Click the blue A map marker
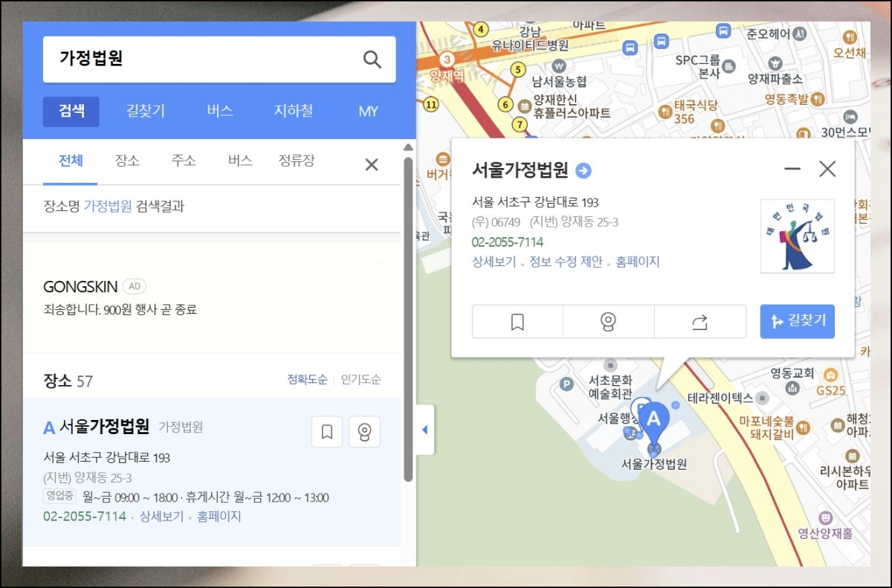This screenshot has width=892, height=588. coord(653,424)
